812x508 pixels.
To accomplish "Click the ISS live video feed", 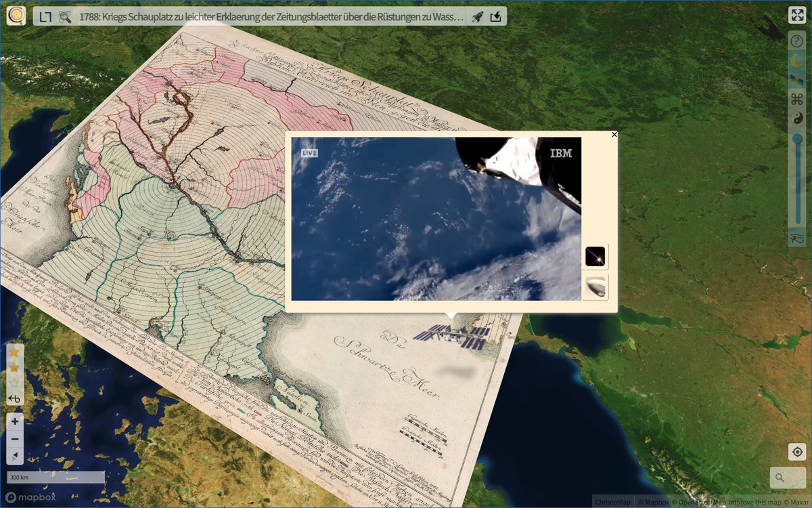I will coord(436,219).
